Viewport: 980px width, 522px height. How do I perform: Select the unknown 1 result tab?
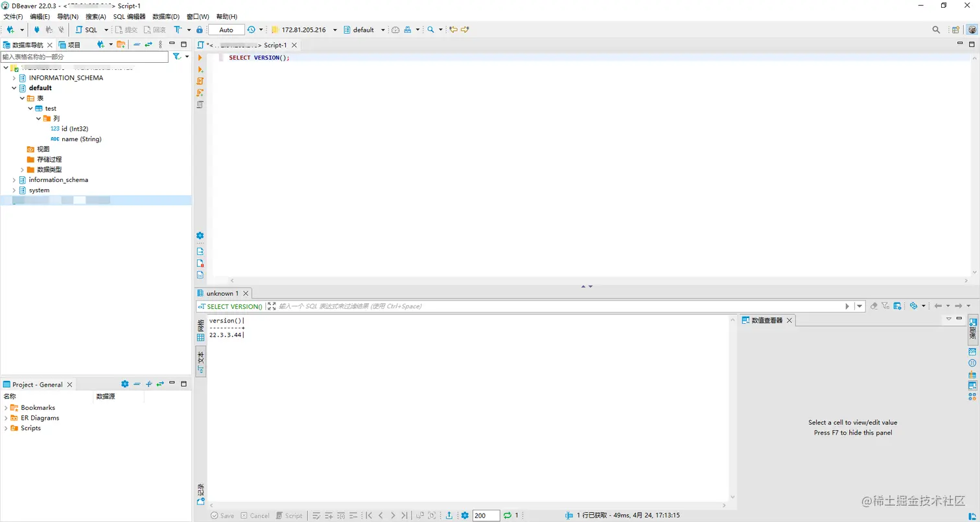click(222, 293)
